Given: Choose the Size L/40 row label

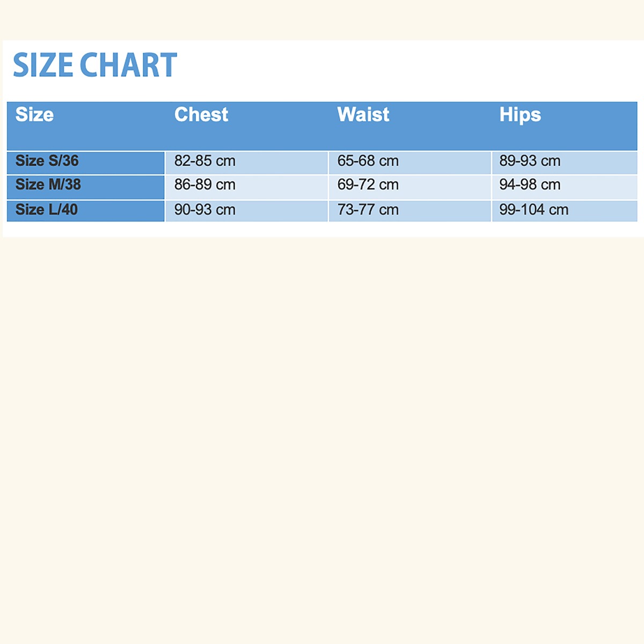Looking at the screenshot, I should (x=47, y=209).
